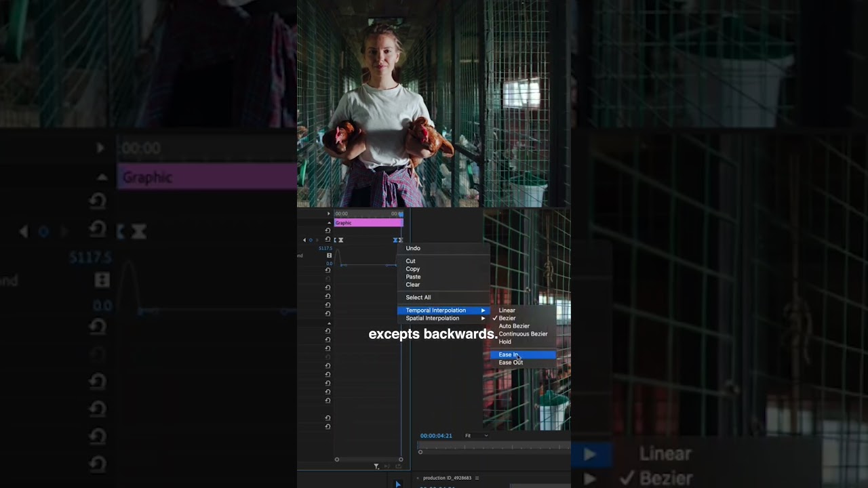Collapse the second section arrow below resets
This screenshot has width=868, height=488.
[x=328, y=323]
